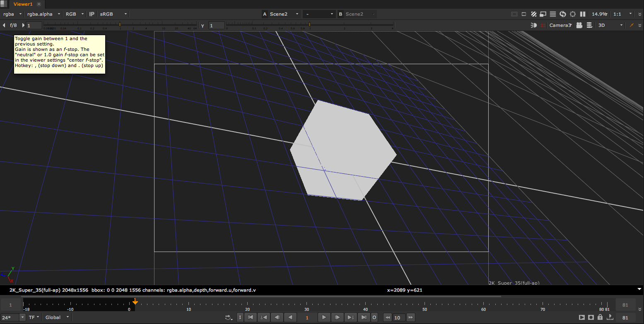Click the gamma value input field

217,26
